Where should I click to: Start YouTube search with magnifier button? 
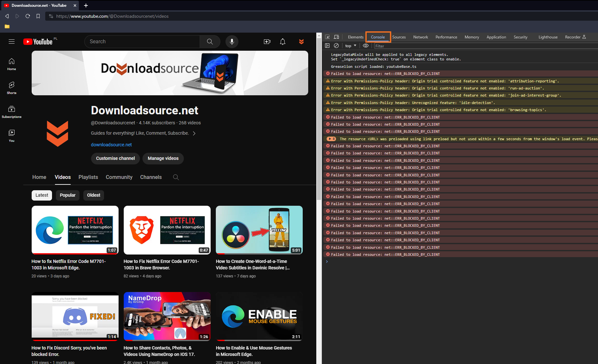(210, 42)
